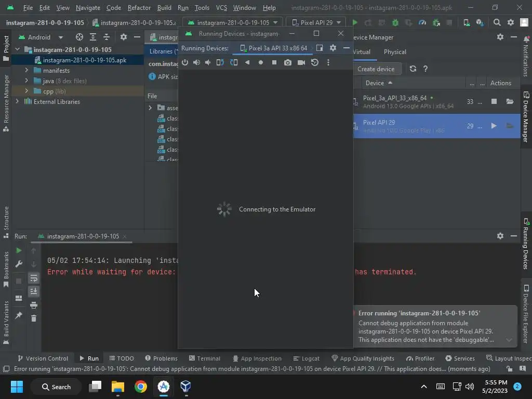Screen dimensions: 532x399
Task: Tap the emulator Back triangle button
Action: 247,62
